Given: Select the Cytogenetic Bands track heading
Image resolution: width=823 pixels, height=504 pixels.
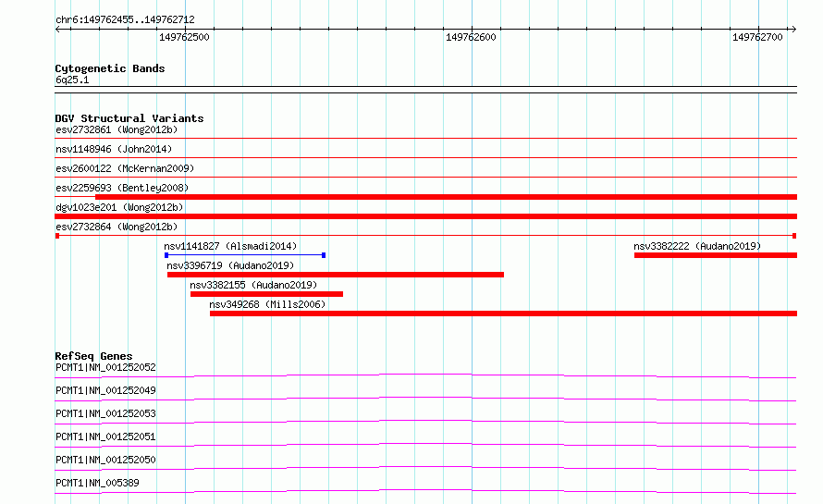Looking at the screenshot, I should tap(110, 68).
